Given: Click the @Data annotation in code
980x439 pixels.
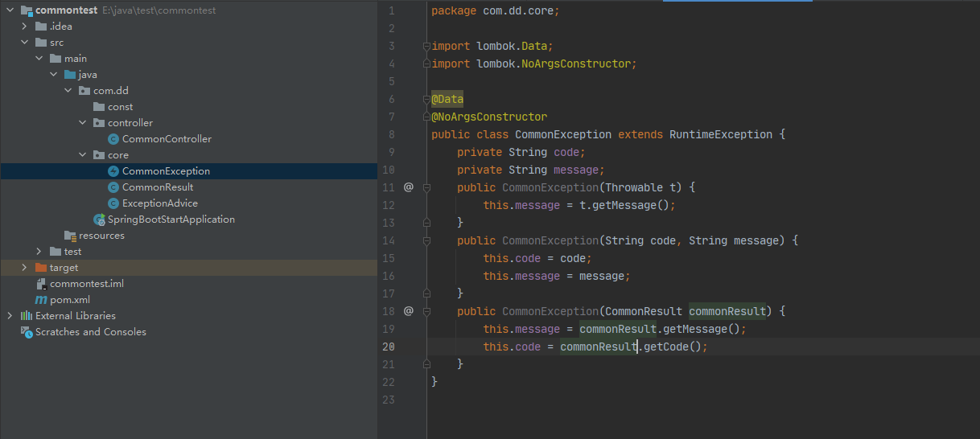Looking at the screenshot, I should 447,99.
